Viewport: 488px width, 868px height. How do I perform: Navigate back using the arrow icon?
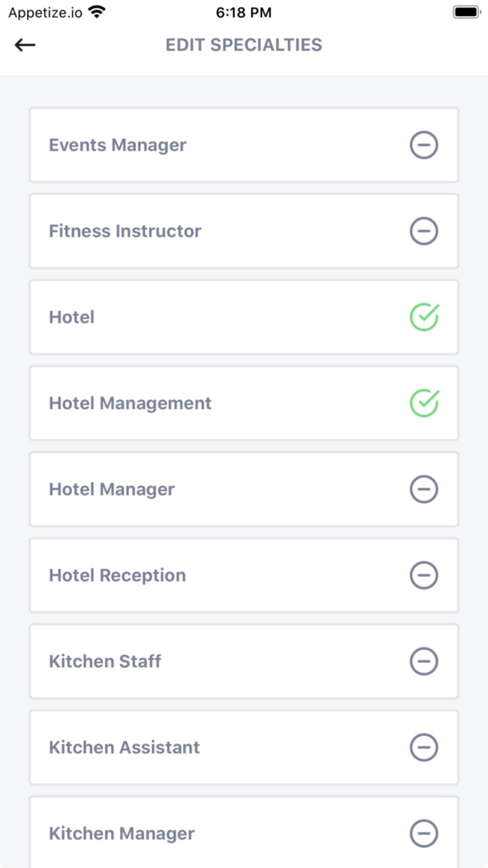click(x=25, y=45)
